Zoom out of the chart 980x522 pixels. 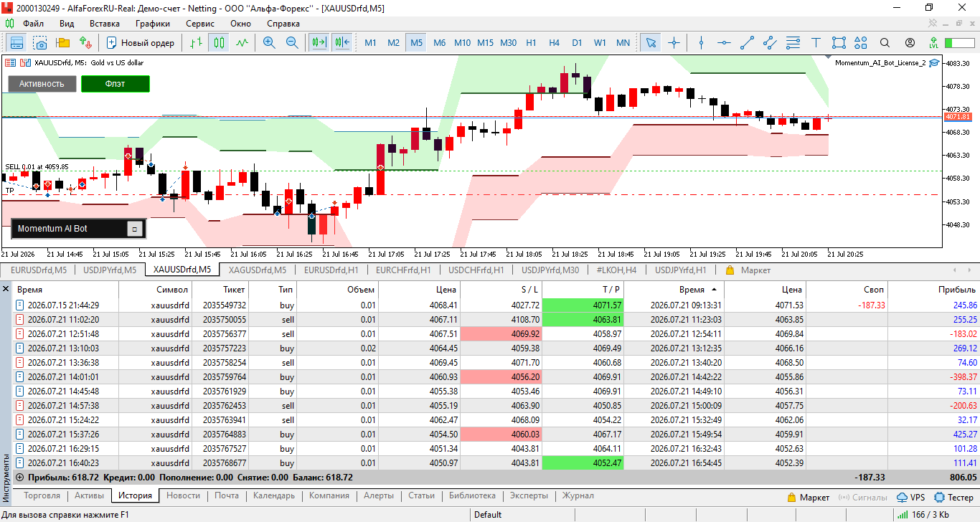coord(292,43)
